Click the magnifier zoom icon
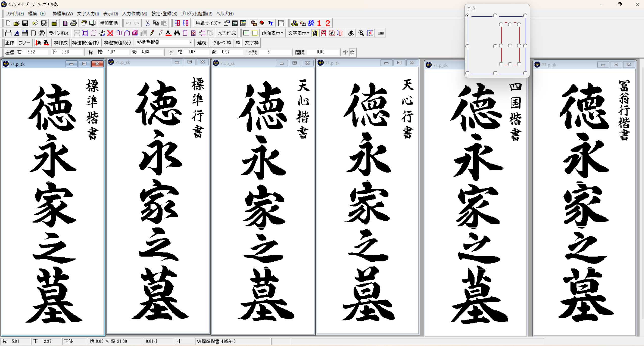Screen dimensions: 644x346 coord(361,33)
